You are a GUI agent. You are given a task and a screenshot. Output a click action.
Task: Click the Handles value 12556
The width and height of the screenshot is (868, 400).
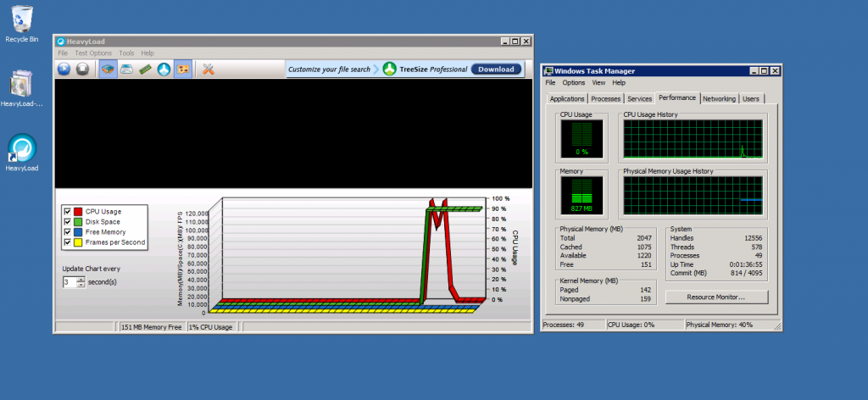(754, 238)
